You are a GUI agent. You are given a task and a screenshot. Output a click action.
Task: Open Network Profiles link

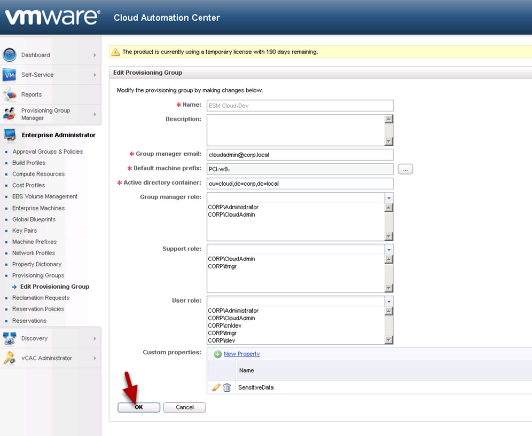[x=34, y=253]
